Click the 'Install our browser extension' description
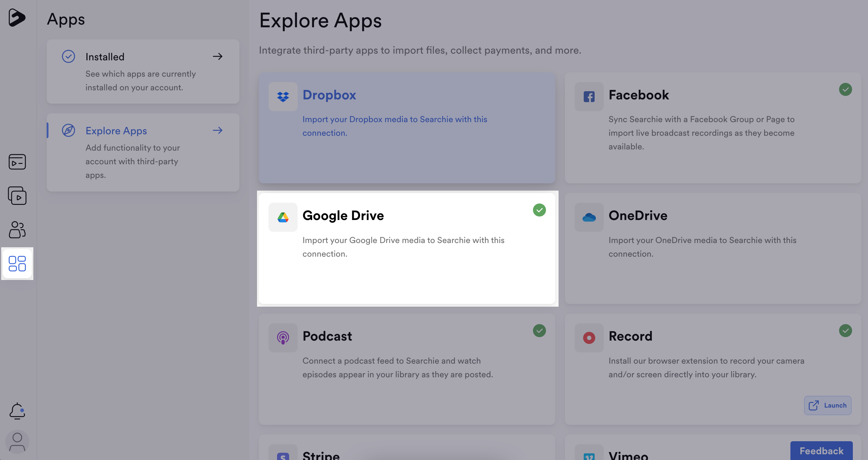 click(x=706, y=368)
